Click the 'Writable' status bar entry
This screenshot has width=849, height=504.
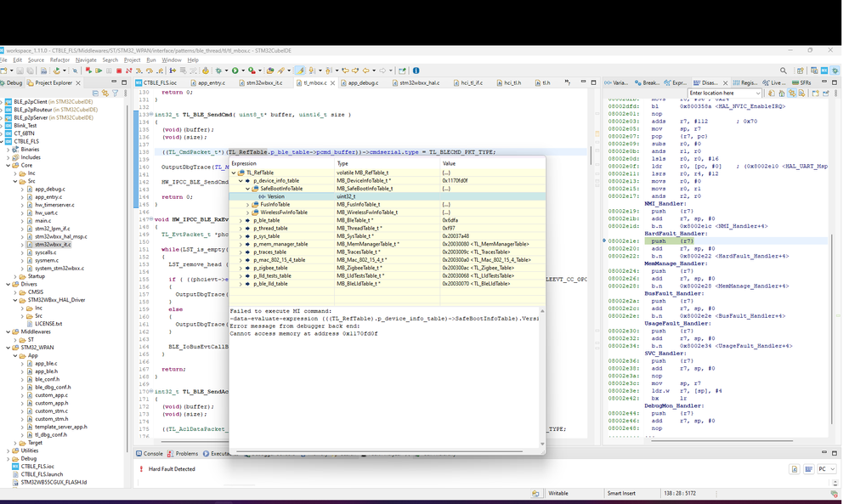(558, 493)
